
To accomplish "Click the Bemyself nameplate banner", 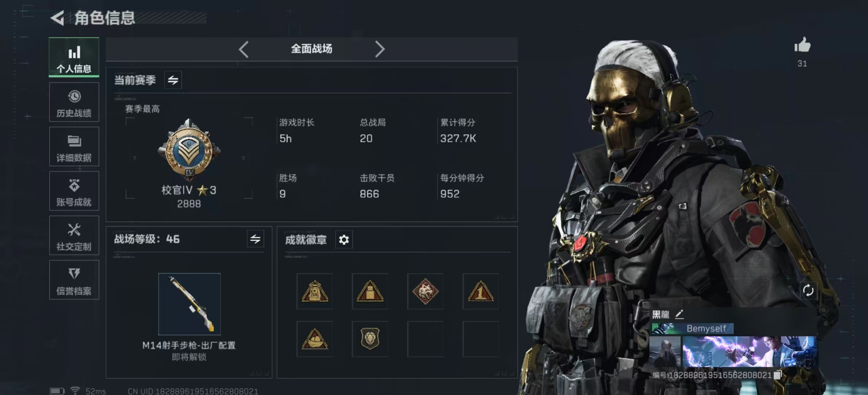I will (x=693, y=328).
